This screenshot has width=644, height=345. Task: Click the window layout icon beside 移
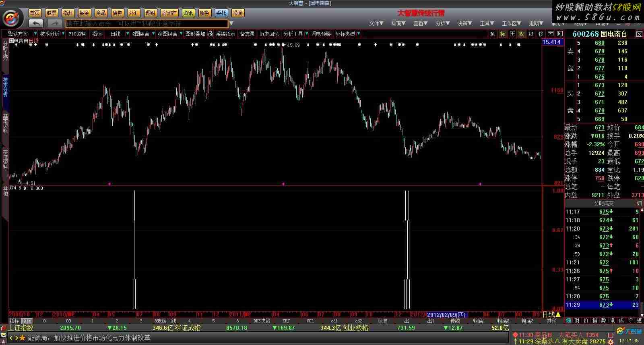click(550, 34)
